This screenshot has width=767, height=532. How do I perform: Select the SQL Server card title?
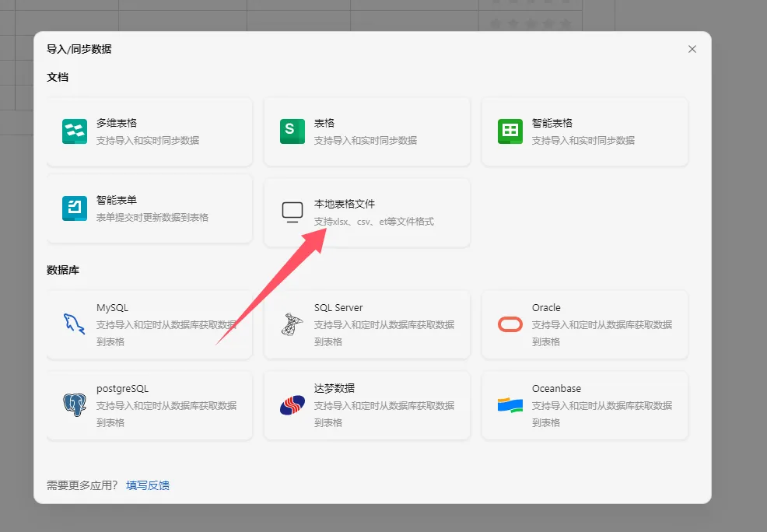coord(338,307)
